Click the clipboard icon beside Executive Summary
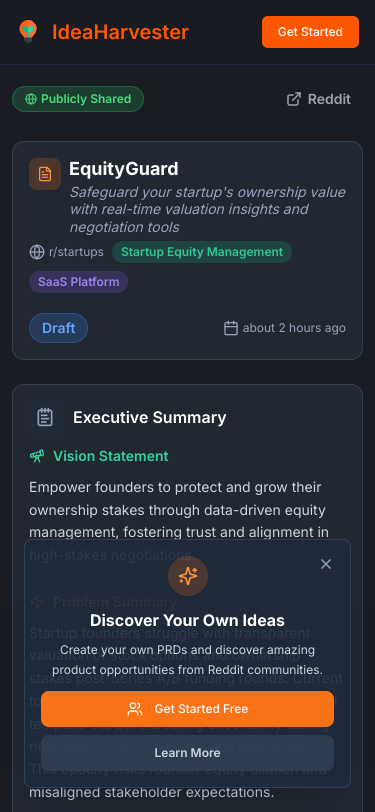The image size is (375, 812). coord(45,417)
